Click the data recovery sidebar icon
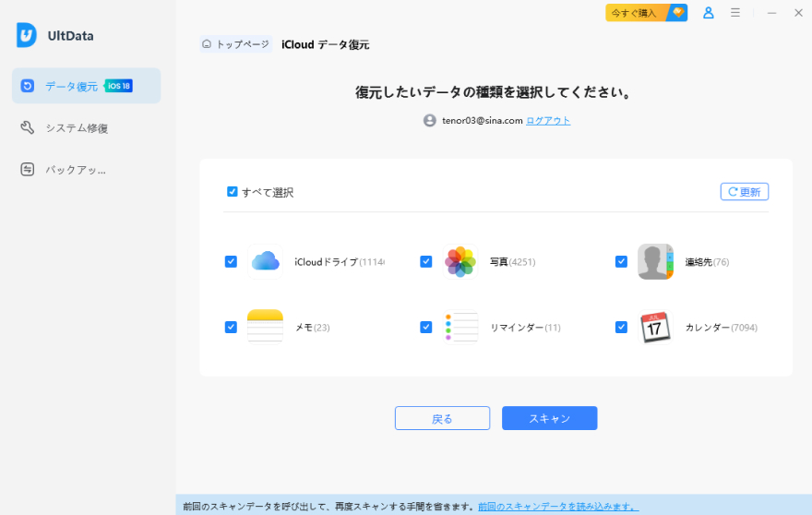This screenshot has height=515, width=812. pos(28,86)
